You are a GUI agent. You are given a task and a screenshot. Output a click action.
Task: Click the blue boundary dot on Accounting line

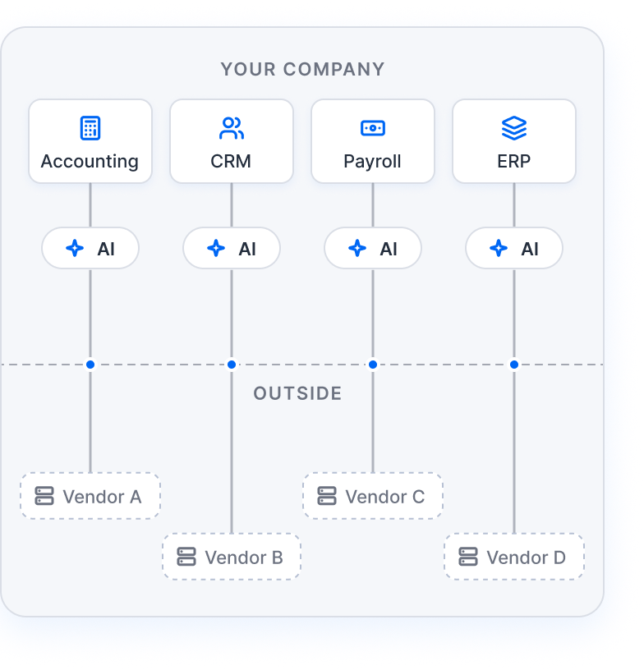[x=90, y=365]
